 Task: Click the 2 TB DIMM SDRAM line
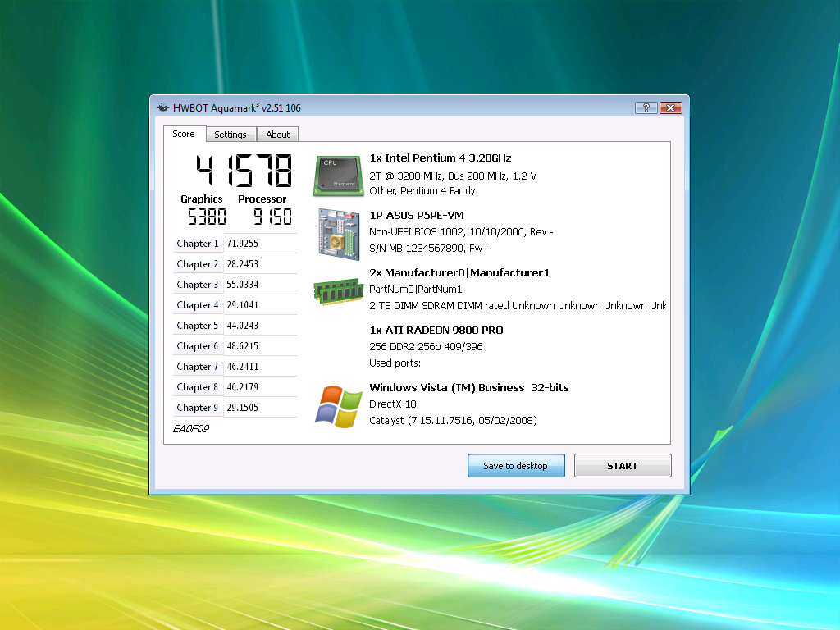[x=518, y=305]
